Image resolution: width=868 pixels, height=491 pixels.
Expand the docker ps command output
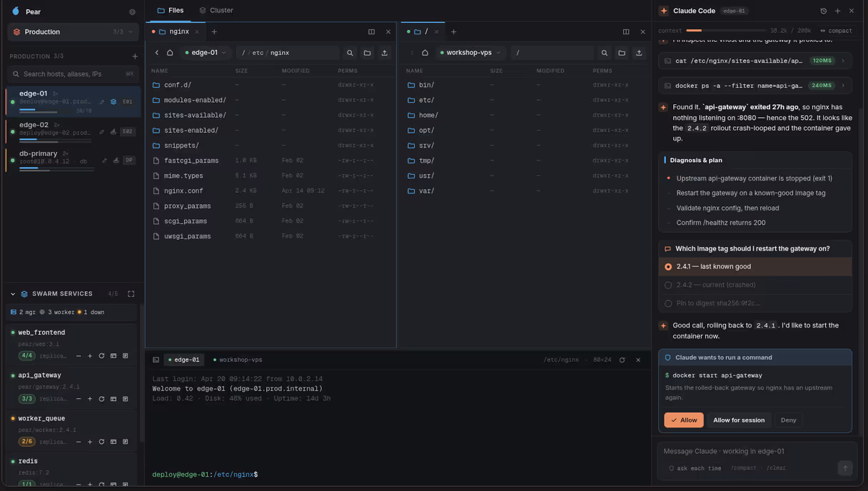click(x=755, y=86)
